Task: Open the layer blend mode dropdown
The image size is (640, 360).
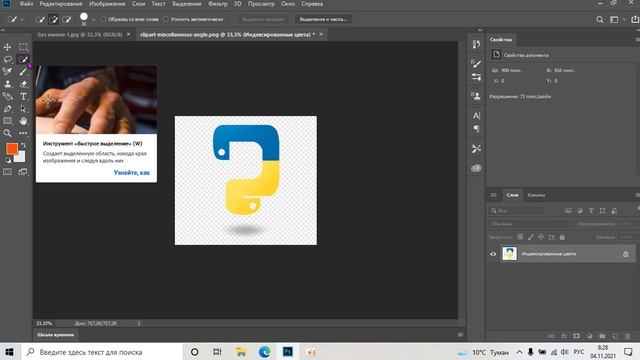Action: coord(531,224)
